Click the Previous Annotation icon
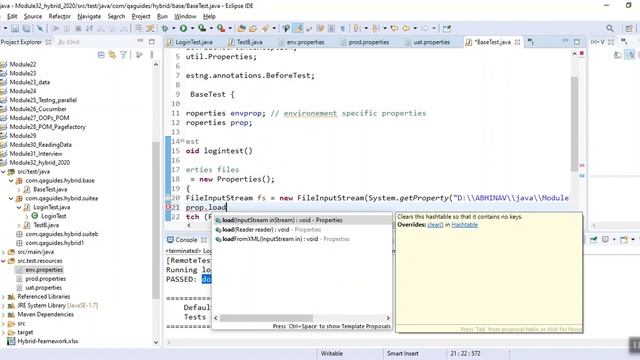The height and width of the screenshot is (360, 640). pos(376,29)
